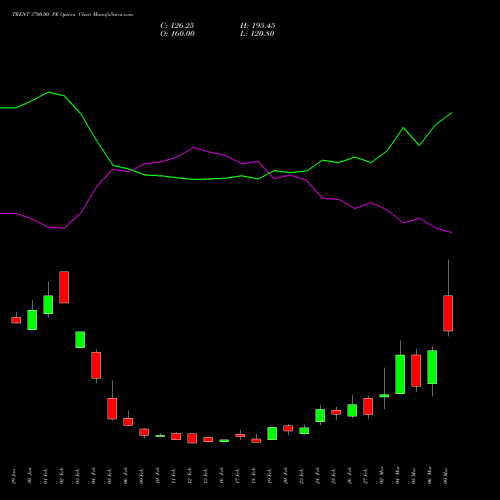
Task: Click the red candlestick for 05 Mar
Action: (x=416, y=370)
